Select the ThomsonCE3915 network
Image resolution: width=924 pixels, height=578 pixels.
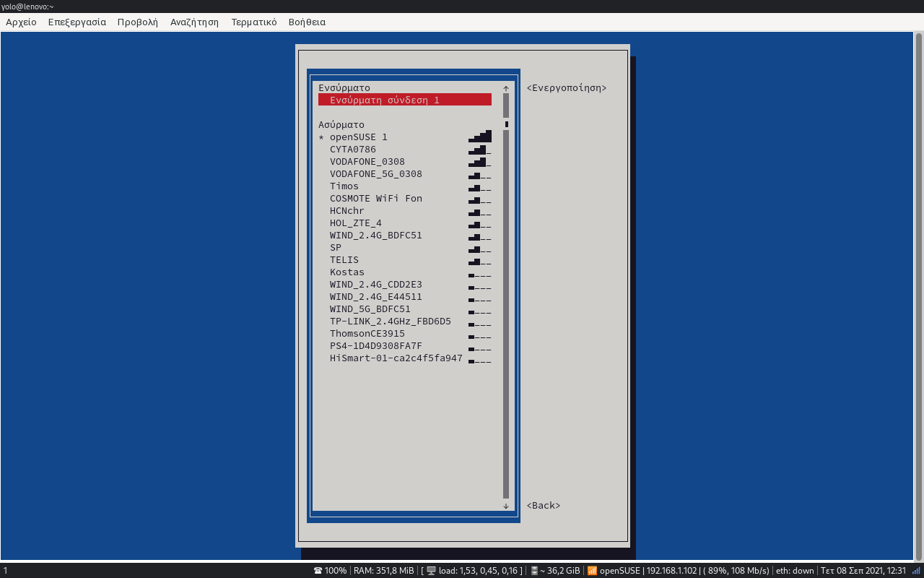click(x=405, y=333)
